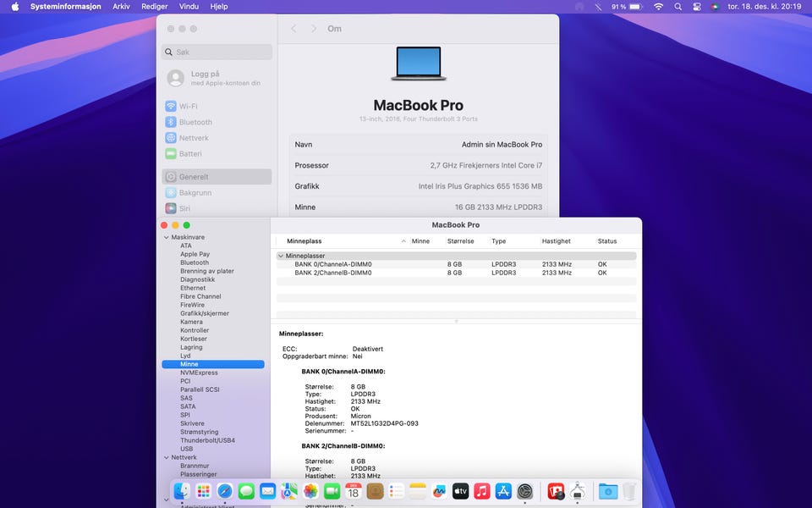Select Thunderbolt/USB4 in the hardware tree

point(208,440)
